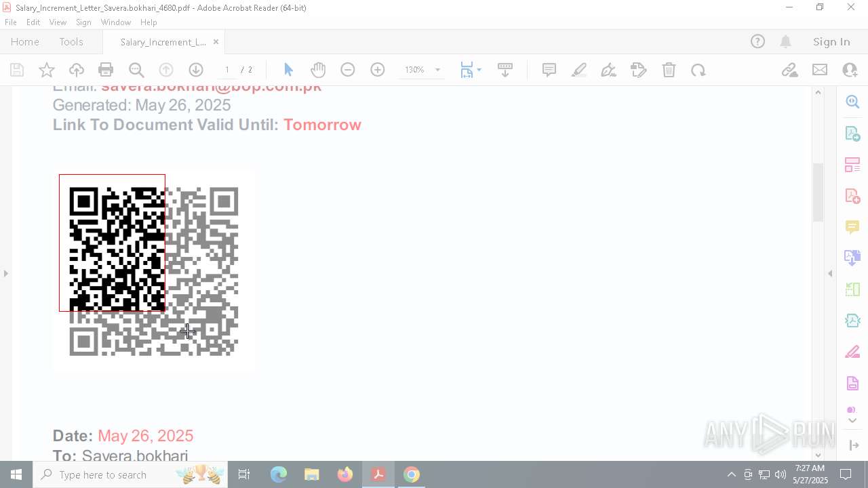Open the search magnifier in right pane
This screenshot has width=868, height=488.
tap(852, 102)
